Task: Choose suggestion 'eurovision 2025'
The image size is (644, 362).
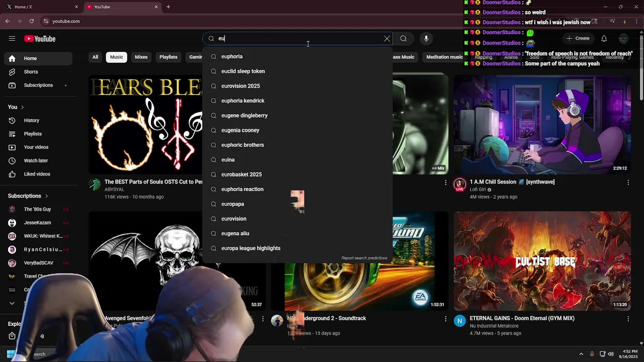Action: pos(297,86)
